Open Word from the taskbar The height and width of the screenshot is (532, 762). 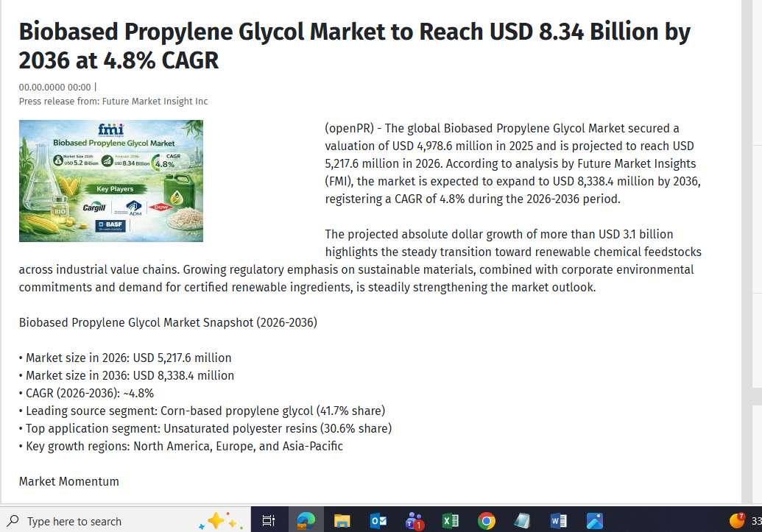(558, 521)
